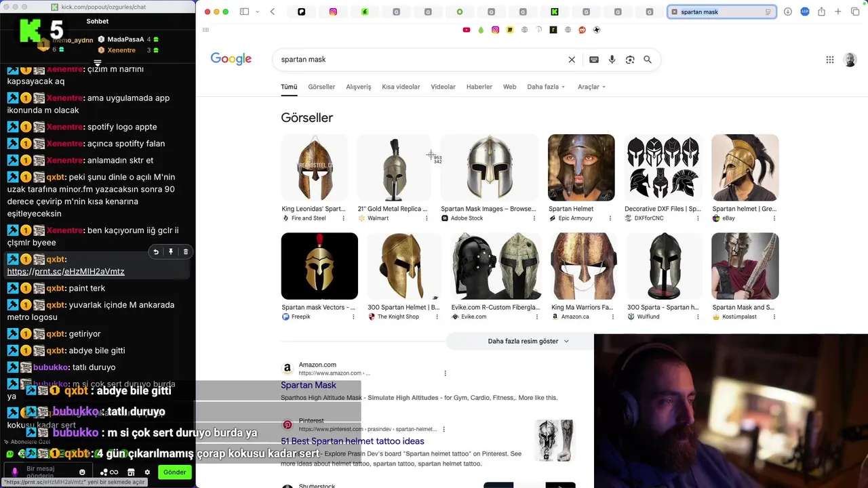
Task: Switch to the Kick tab
Action: pyautogui.click(x=555, y=12)
